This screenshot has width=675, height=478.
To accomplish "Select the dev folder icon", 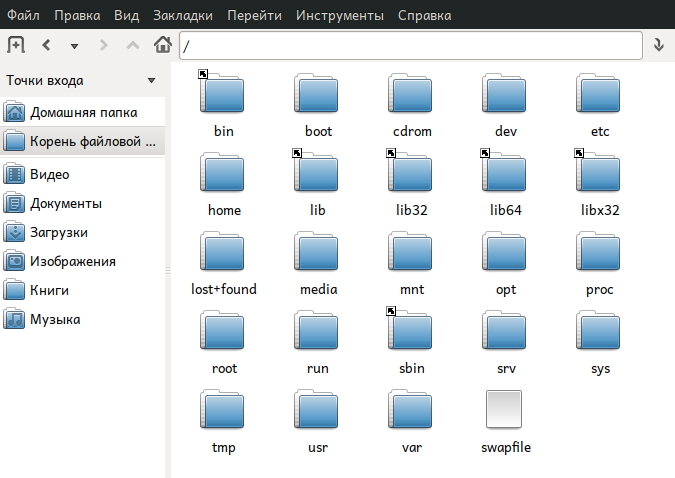I will [505, 93].
